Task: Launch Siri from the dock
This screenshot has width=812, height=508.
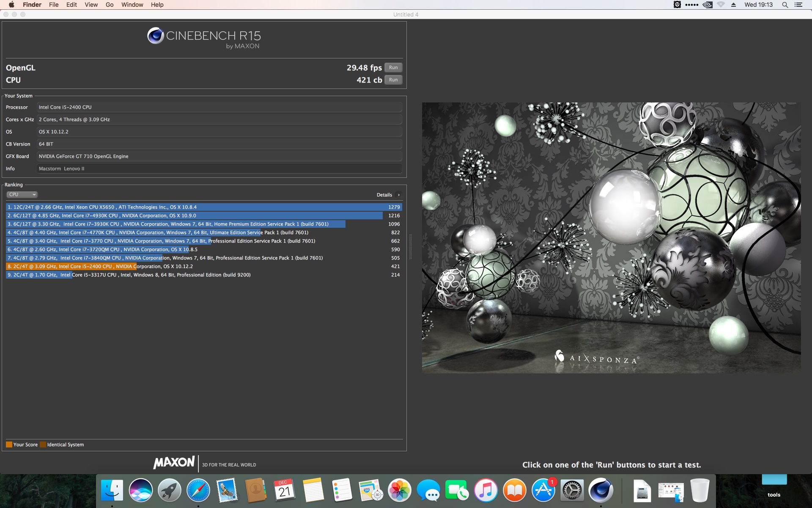Action: point(141,490)
